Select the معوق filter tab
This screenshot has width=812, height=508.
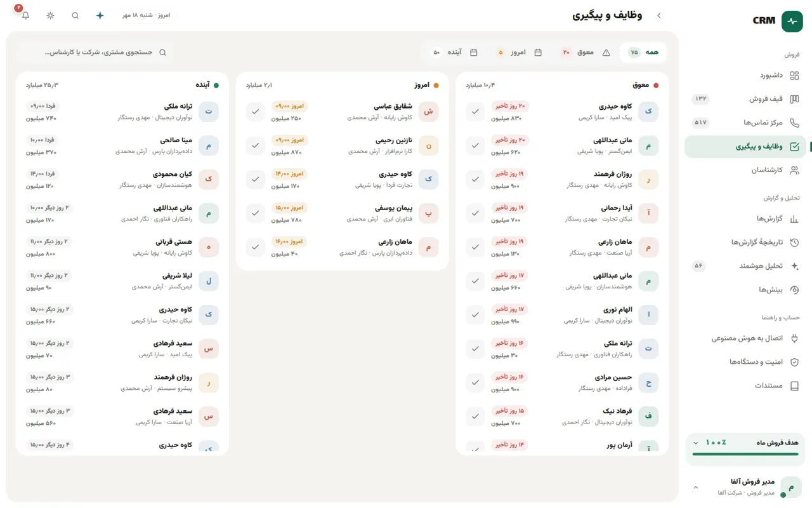click(586, 52)
